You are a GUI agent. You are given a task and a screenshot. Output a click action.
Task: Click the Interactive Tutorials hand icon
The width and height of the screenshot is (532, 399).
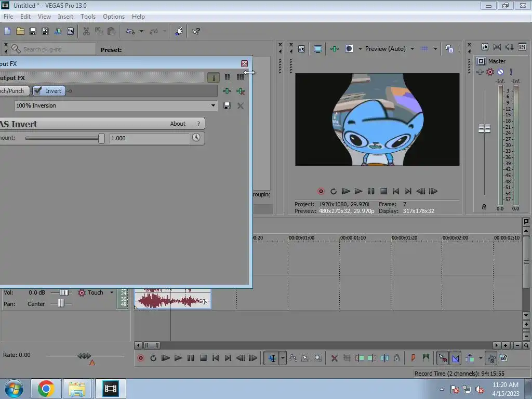coord(179,31)
